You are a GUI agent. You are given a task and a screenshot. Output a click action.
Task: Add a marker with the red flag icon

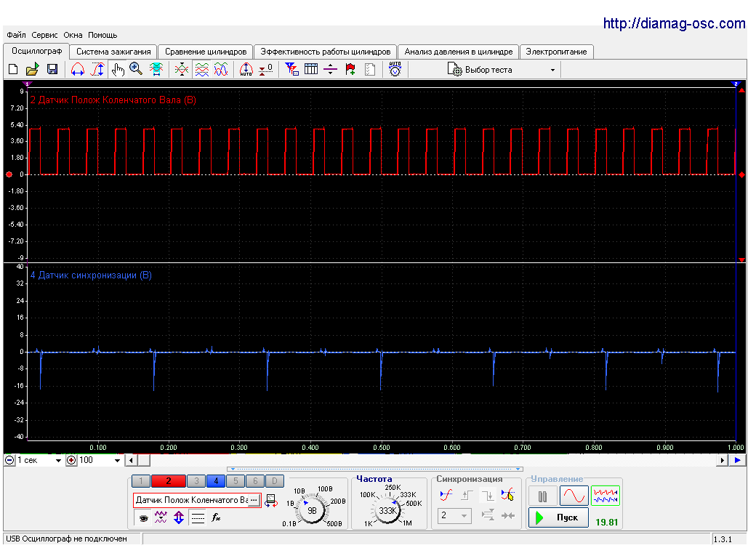(350, 70)
